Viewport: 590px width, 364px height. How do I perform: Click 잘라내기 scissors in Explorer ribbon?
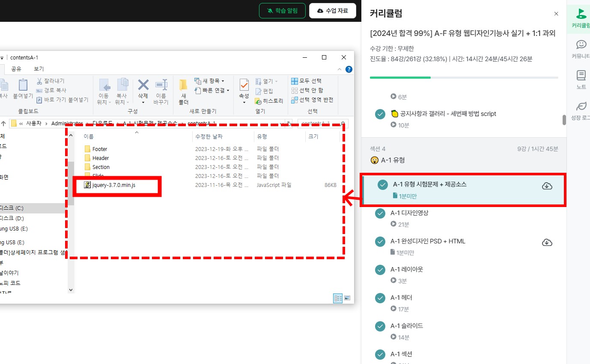(x=50, y=81)
